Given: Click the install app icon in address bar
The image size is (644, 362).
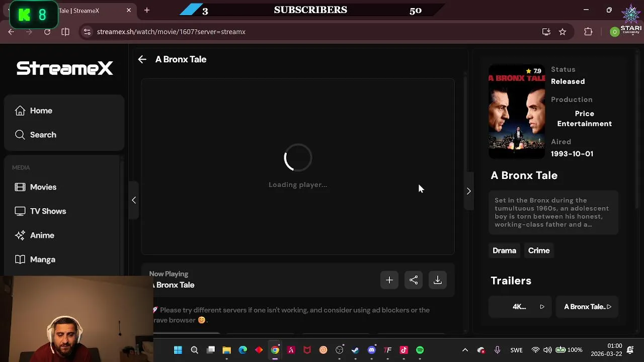Looking at the screenshot, I should click(x=546, y=32).
